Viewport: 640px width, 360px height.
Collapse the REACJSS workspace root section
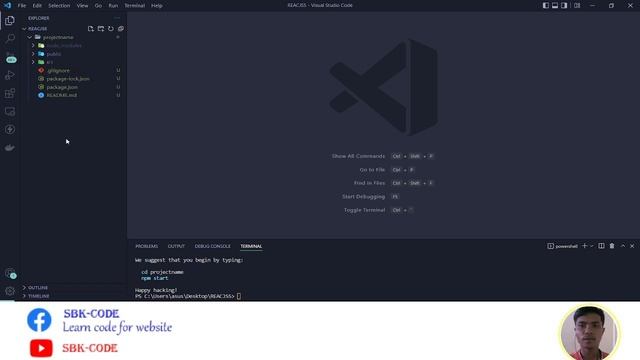tap(73, 29)
